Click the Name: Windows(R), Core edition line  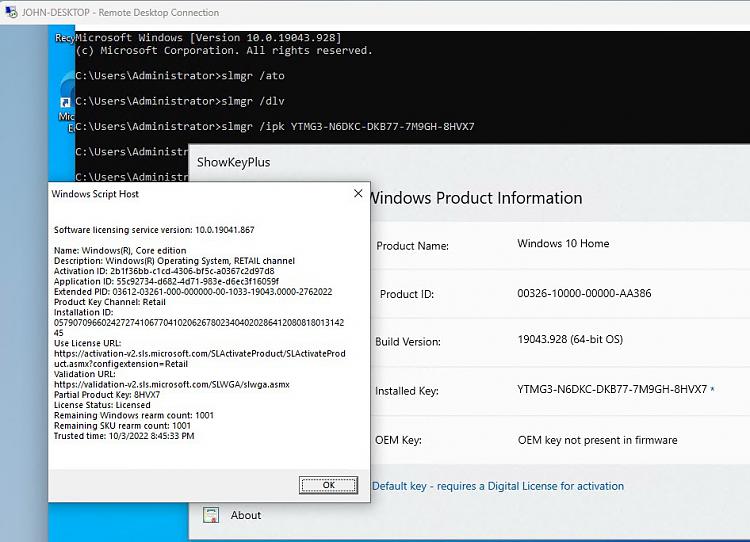[x=120, y=250]
